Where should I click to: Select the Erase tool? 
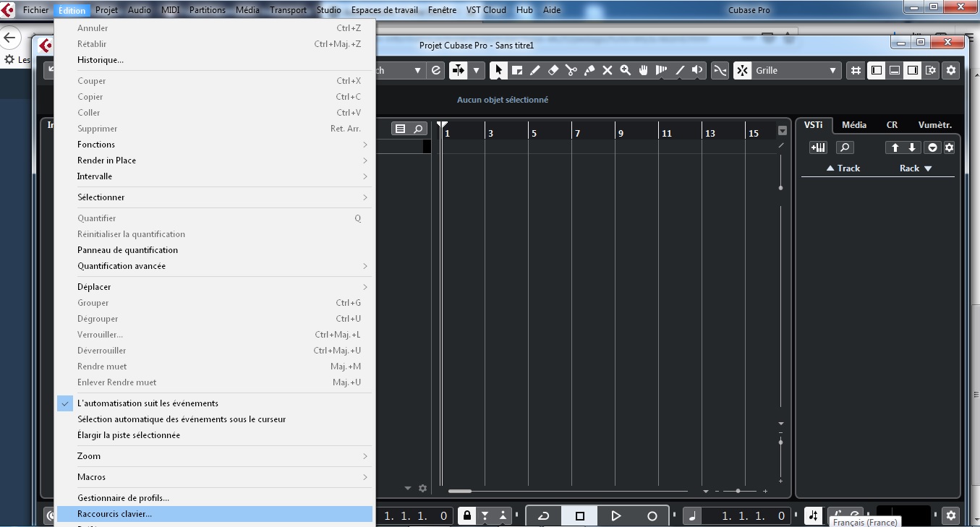point(553,70)
